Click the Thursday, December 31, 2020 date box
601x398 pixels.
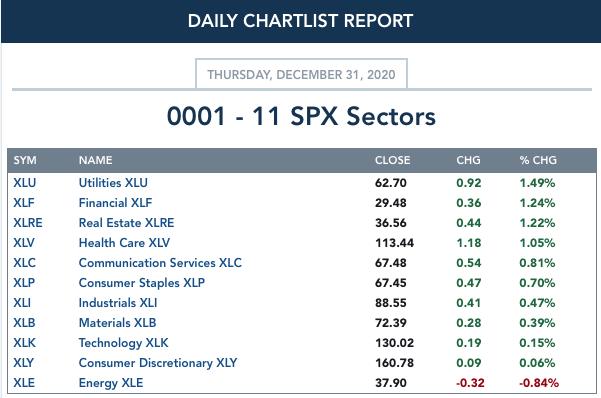(x=301, y=74)
